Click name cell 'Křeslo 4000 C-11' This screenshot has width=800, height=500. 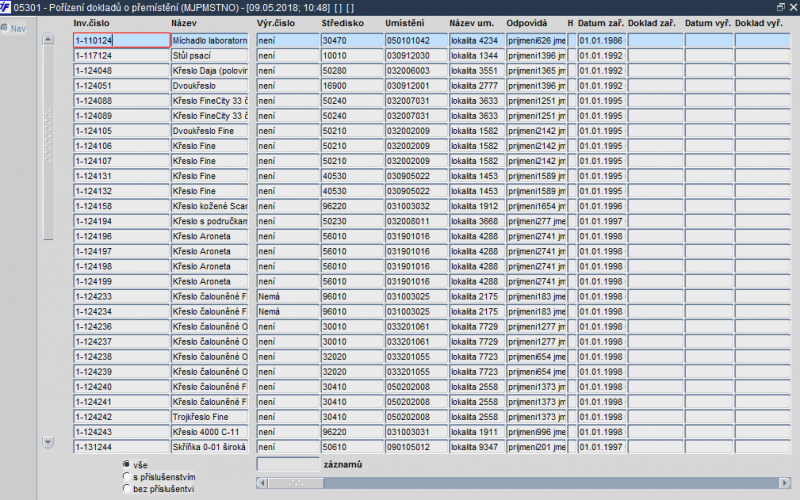[x=210, y=432]
